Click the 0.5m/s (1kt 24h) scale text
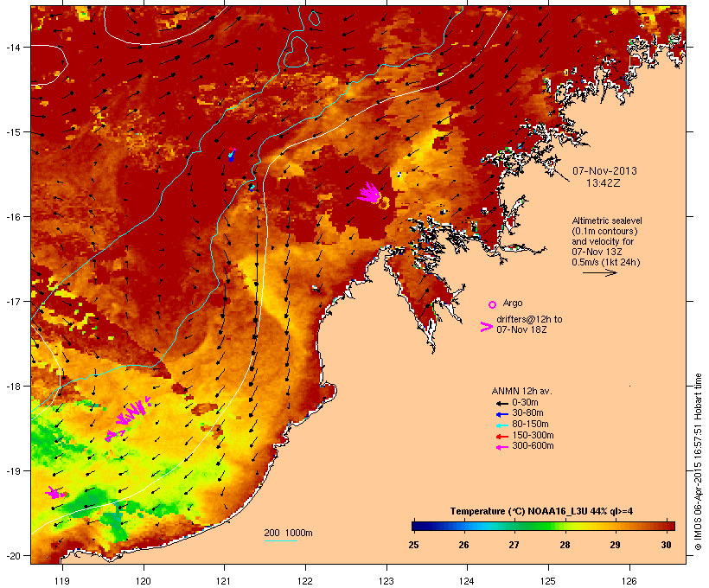The image size is (709, 588). 606,262
